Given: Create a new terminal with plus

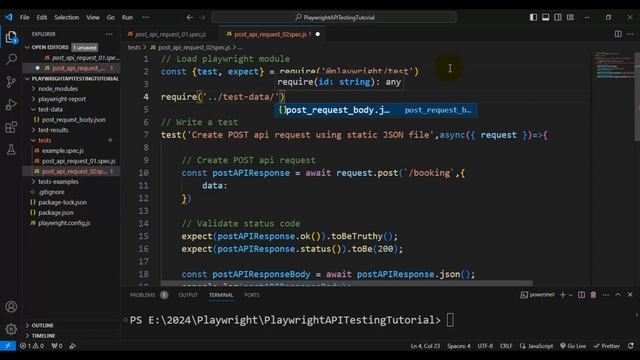Looking at the screenshot, I should (x=563, y=295).
